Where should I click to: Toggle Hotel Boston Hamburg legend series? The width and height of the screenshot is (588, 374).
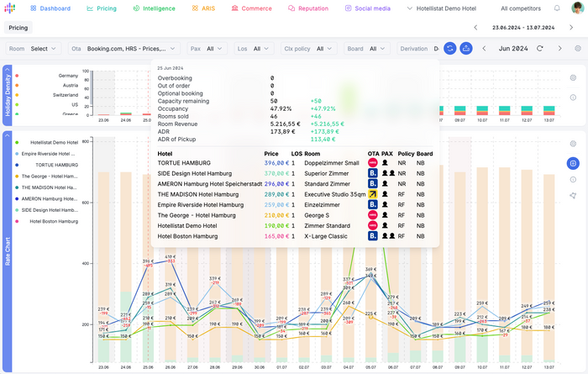(x=47, y=221)
